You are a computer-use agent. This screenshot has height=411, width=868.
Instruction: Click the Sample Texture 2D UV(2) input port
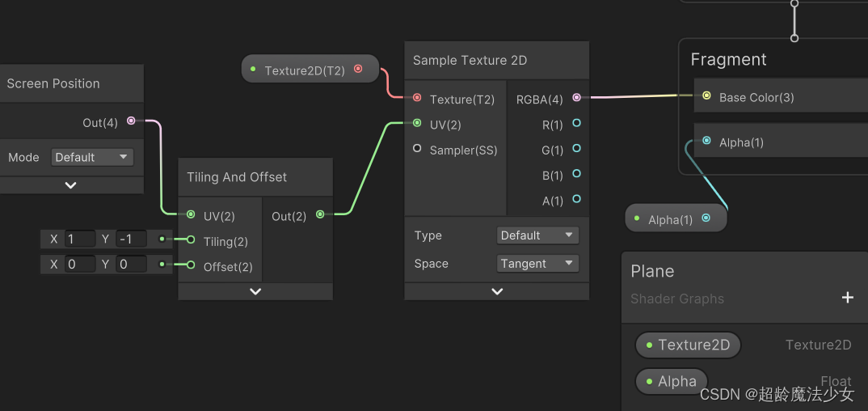click(x=417, y=123)
